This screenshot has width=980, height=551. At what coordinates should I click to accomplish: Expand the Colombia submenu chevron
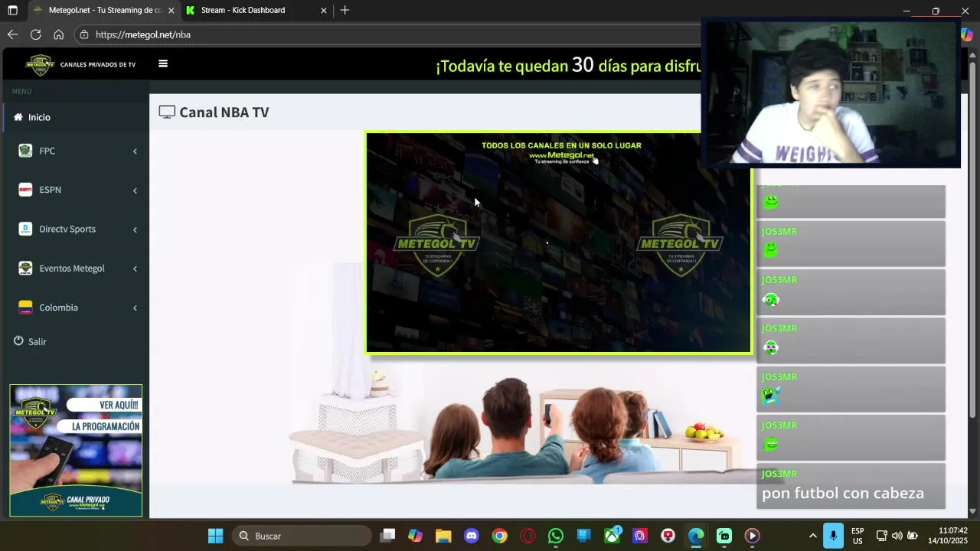coord(135,308)
